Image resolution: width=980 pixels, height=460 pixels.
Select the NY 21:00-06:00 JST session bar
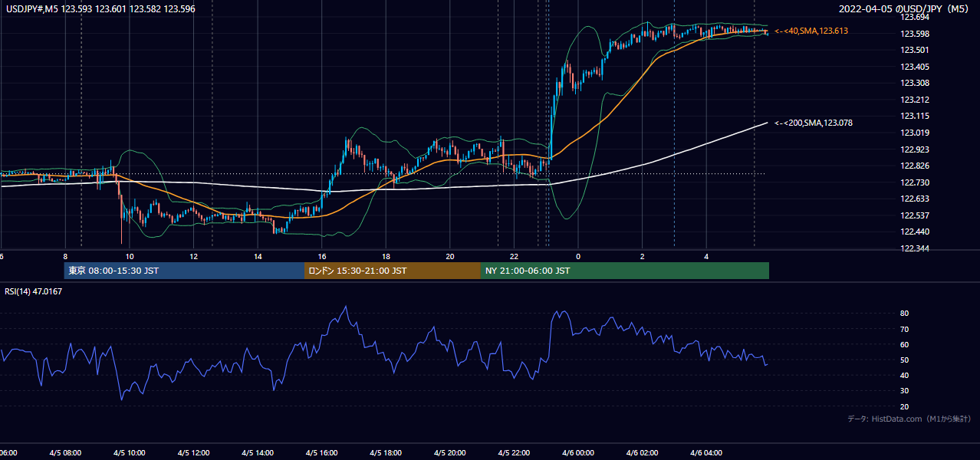click(625, 271)
